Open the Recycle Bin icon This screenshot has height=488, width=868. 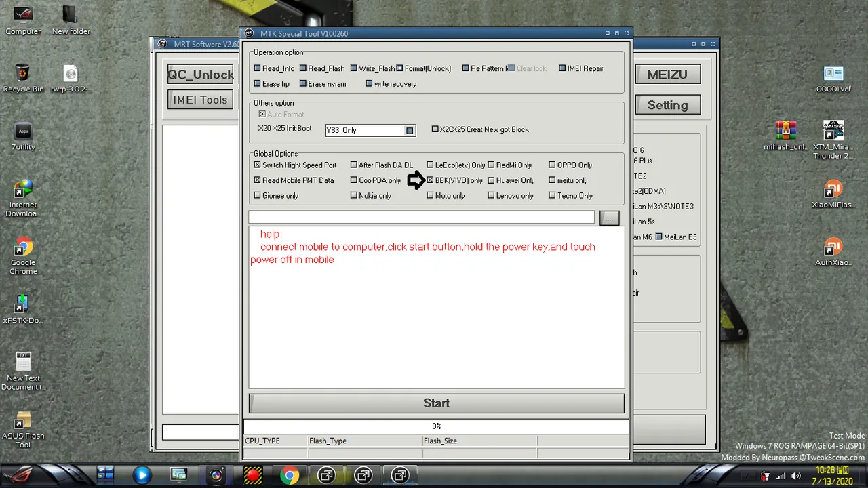tap(23, 78)
